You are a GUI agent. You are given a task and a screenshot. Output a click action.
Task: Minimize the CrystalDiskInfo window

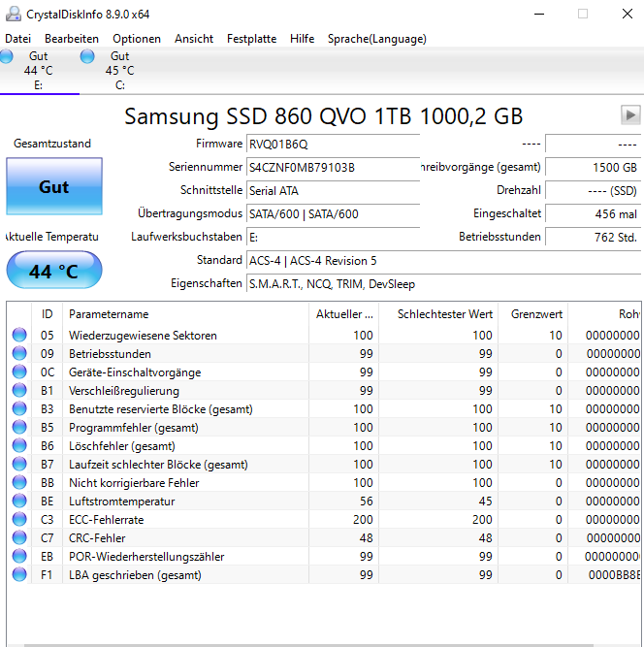click(x=539, y=14)
